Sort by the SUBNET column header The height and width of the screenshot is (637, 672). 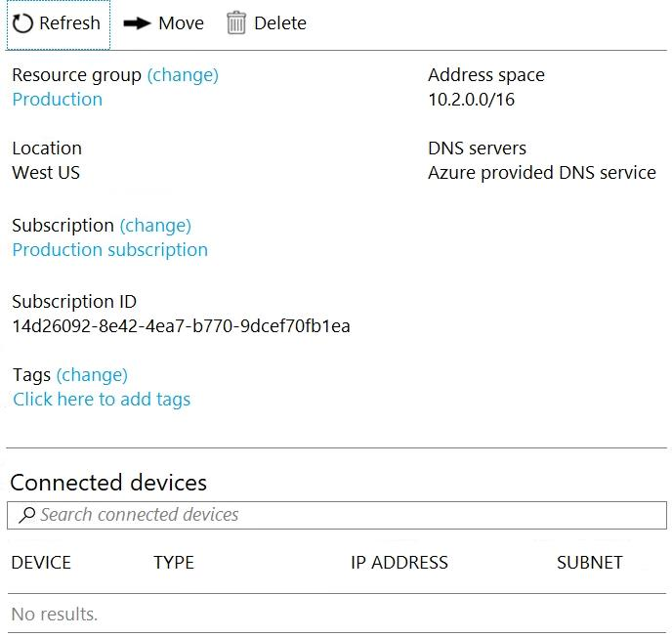point(589,563)
